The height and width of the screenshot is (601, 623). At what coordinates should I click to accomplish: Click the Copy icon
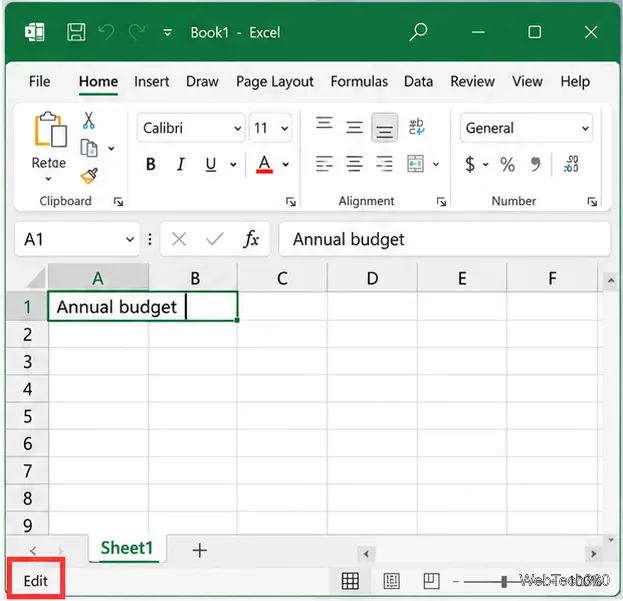(89, 148)
